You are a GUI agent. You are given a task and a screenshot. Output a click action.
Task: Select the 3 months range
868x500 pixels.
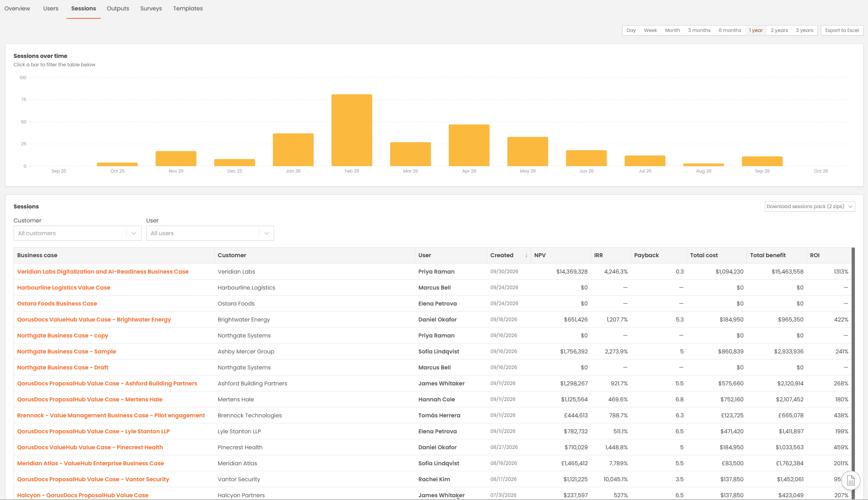(699, 30)
